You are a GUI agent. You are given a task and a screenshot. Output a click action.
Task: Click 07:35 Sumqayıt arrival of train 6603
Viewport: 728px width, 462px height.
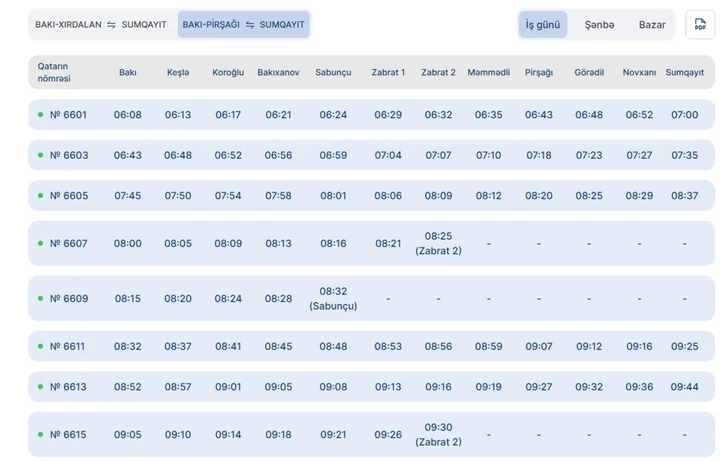tap(684, 155)
